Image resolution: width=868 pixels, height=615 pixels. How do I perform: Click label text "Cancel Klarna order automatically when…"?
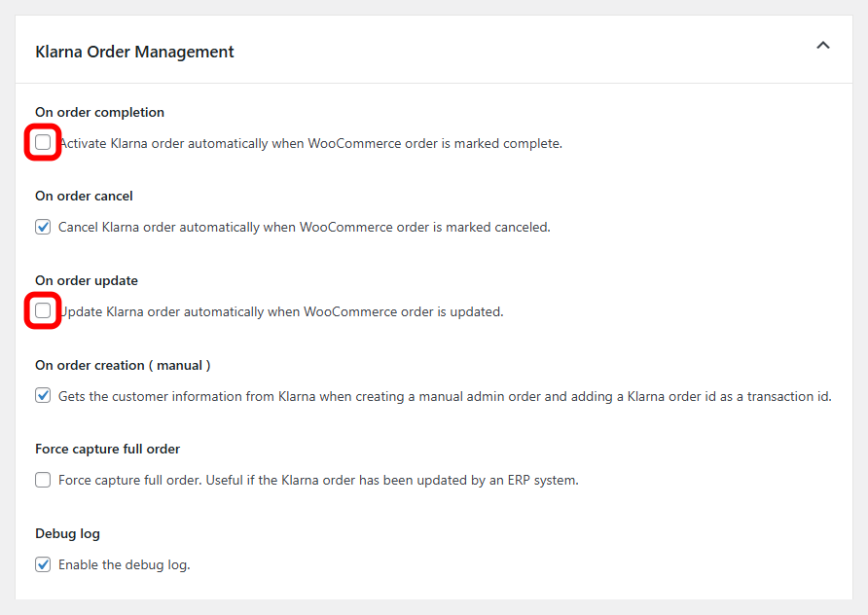305,228
